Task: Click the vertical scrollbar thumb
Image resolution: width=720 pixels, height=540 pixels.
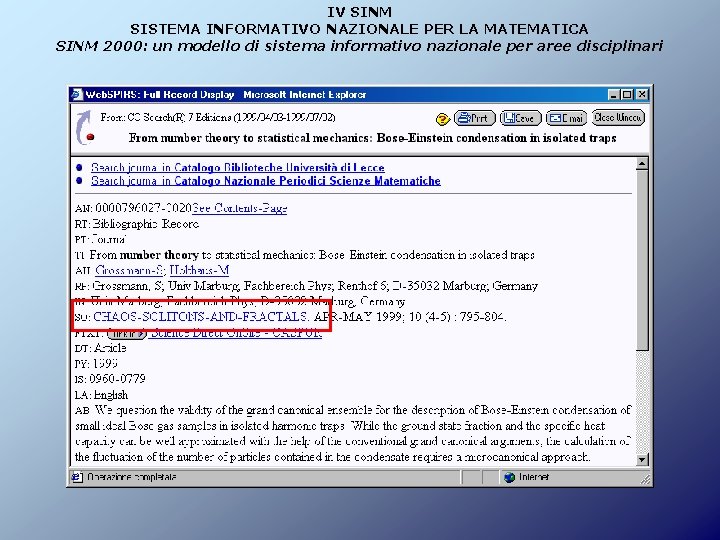Action: (642, 260)
